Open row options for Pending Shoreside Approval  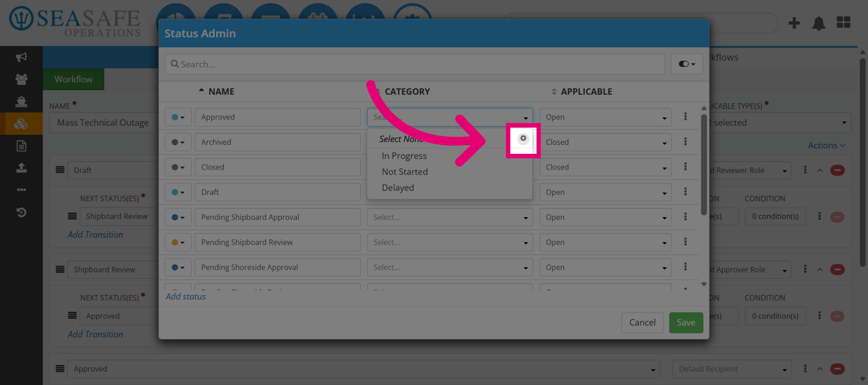pos(685,267)
